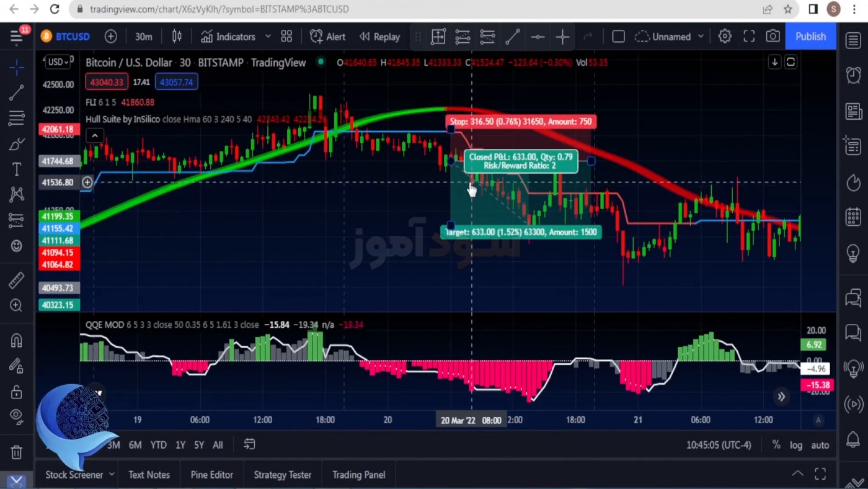Open News panel in right sidebar
Image resolution: width=868 pixels, height=489 pixels.
pos(854,112)
